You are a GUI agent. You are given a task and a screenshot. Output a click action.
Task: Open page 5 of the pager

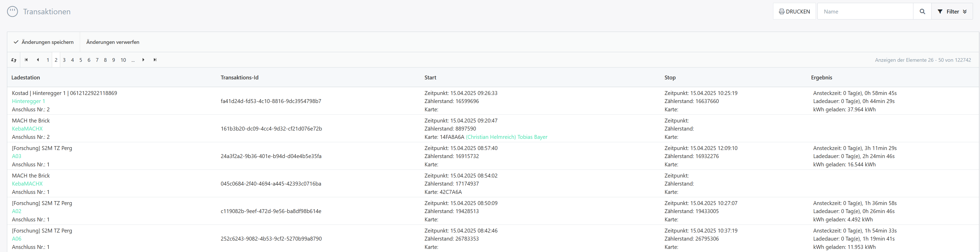click(x=81, y=60)
